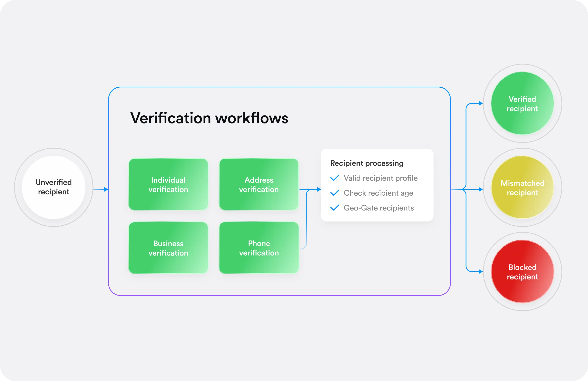The width and height of the screenshot is (588, 381).
Task: Click arrowhead pointing to Blocked recipient
Action: coord(481,272)
